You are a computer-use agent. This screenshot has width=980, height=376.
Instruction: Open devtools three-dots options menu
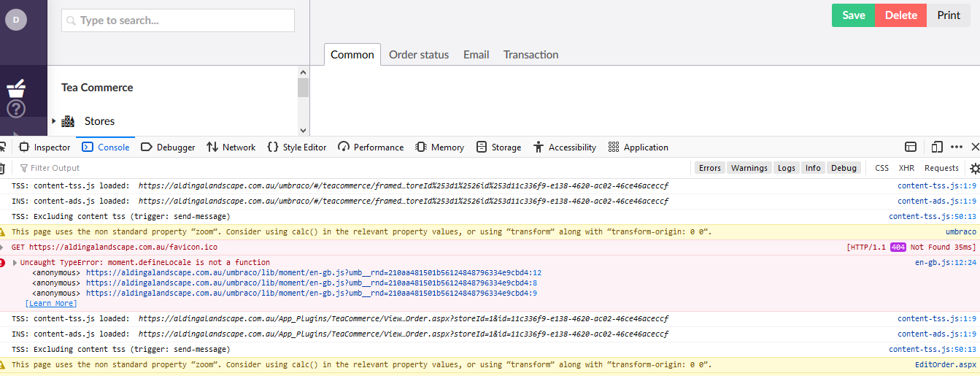(956, 147)
